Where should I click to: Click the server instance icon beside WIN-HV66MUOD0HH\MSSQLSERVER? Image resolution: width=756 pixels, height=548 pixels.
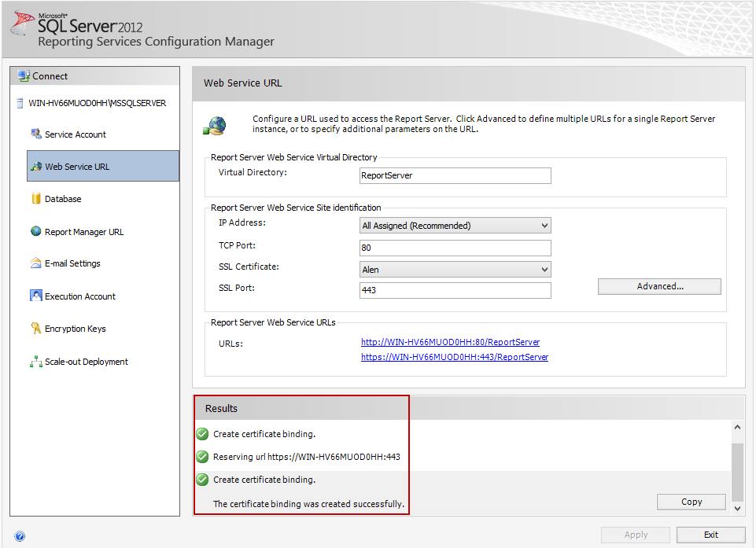(20, 103)
